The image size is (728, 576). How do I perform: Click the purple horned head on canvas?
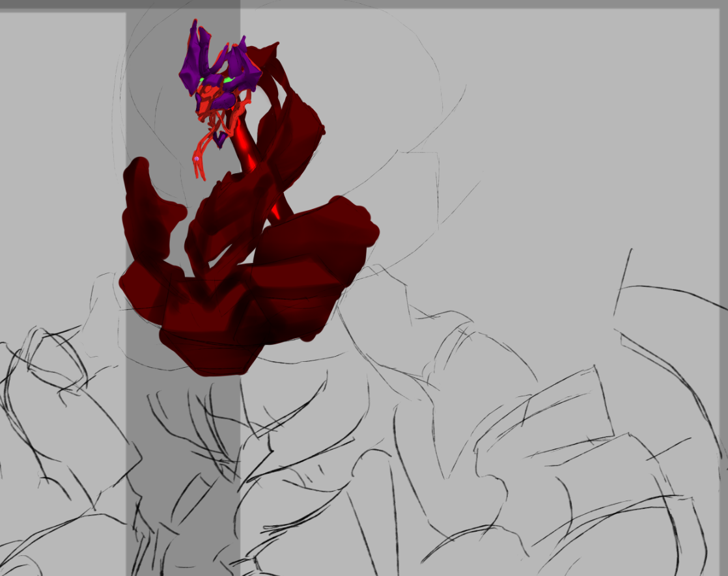coord(221,70)
